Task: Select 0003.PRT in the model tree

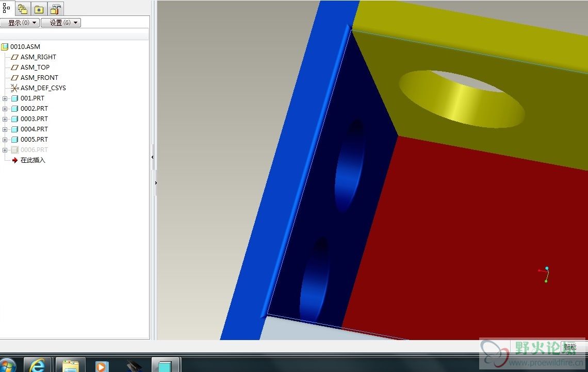Action: coord(34,119)
